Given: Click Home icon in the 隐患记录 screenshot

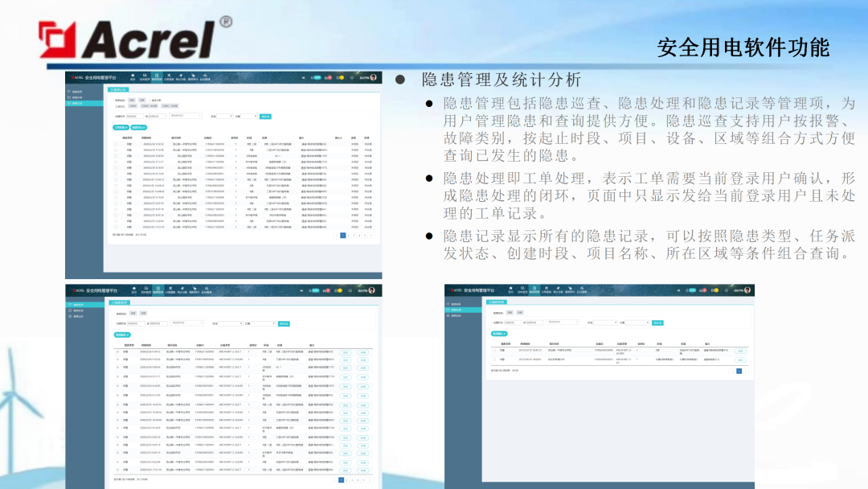Looking at the screenshot, I should 133,76.
